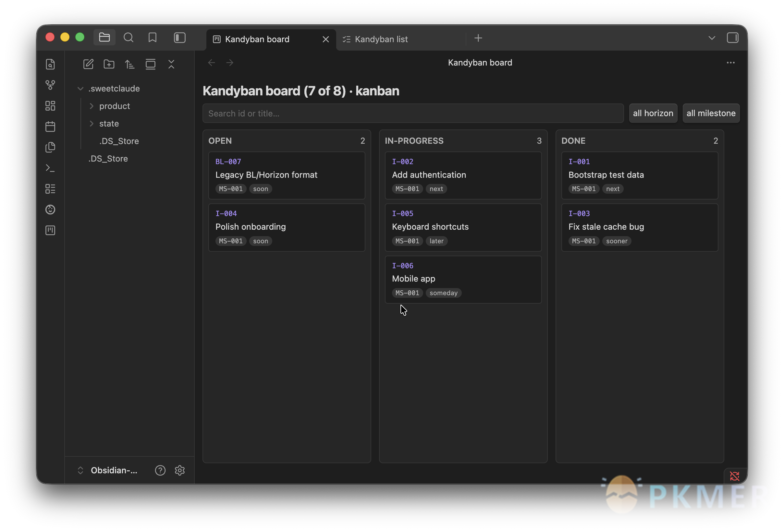
Task: Open the vault switcher Obsidian-...
Action: 108,470
